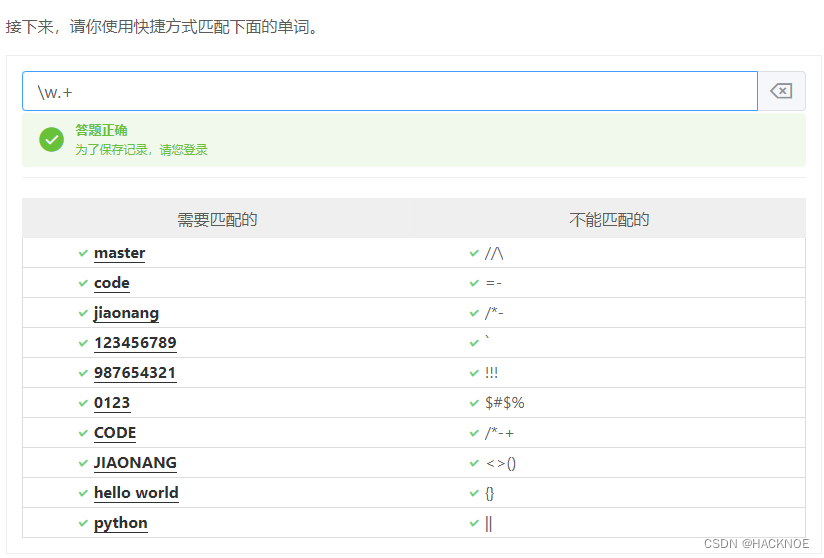
Task: Click the checkmark icon beside $#$%
Action: pos(474,403)
